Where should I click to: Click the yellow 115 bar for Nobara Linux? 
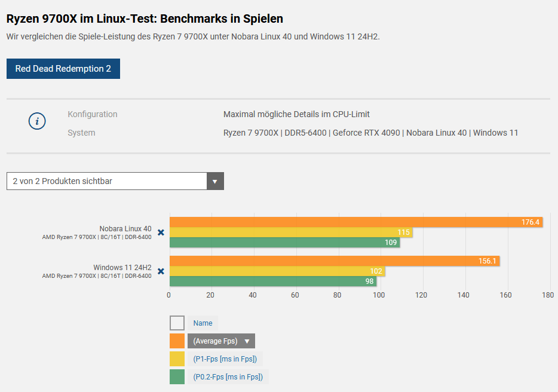(291, 232)
